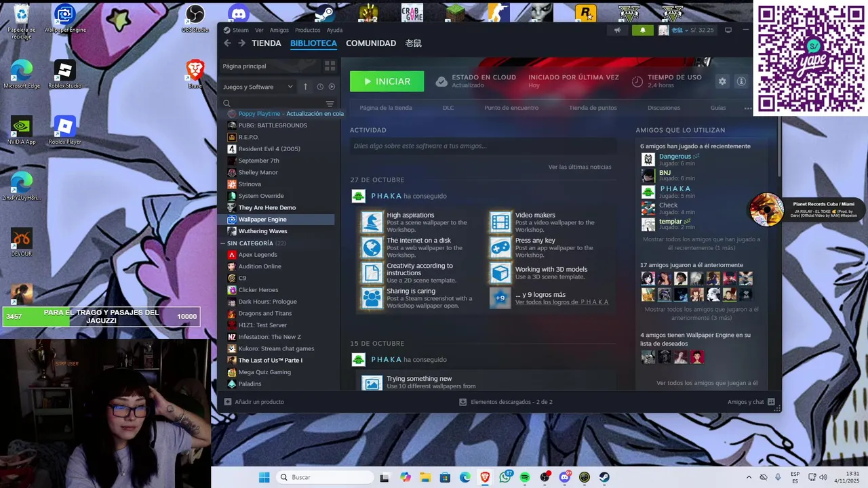Click the library search field
This screenshot has height=488, width=868.
[x=271, y=104]
